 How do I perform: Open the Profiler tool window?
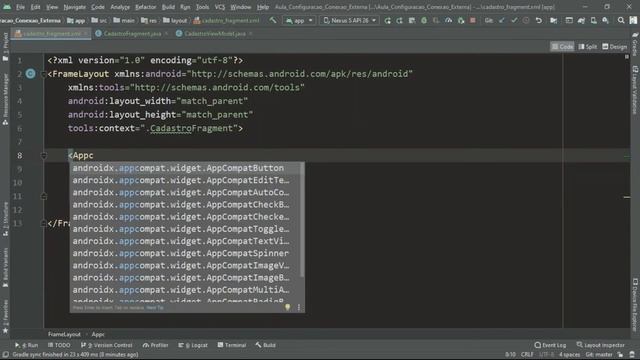point(156,345)
